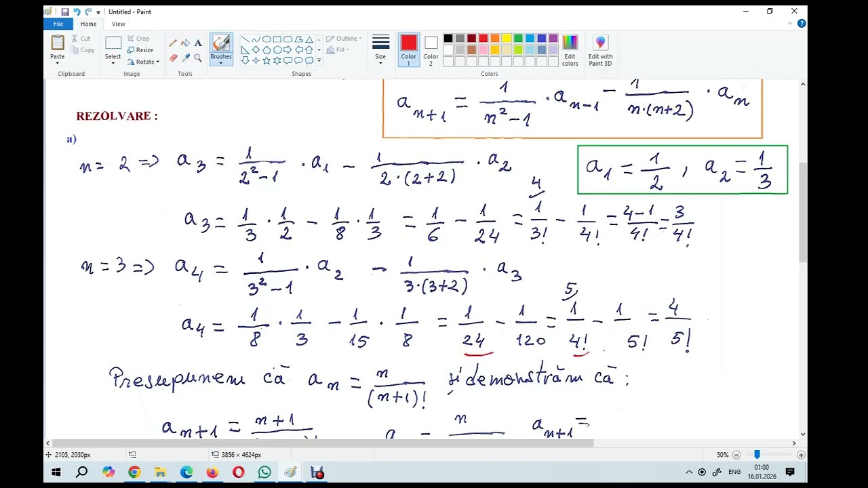Open WhatsApp from the taskbar
868x488 pixels.
point(264,472)
